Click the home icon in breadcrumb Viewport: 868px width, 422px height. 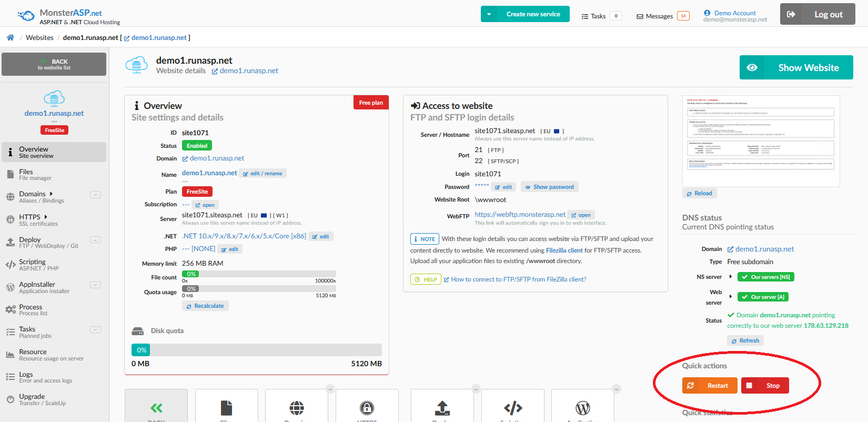[10, 37]
